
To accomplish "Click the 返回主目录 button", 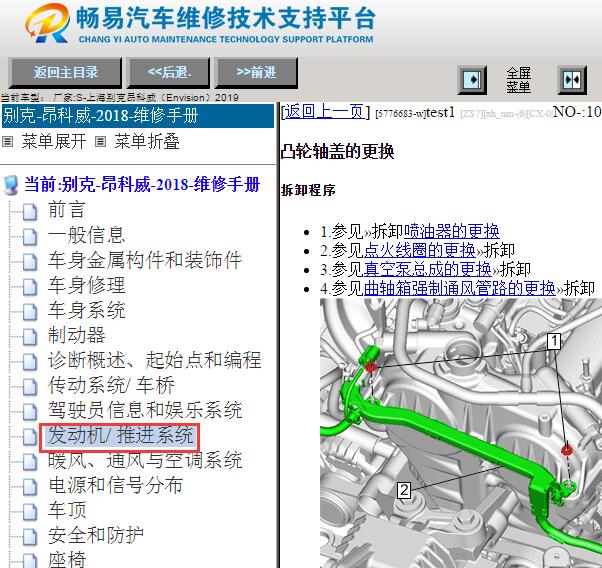I will (x=65, y=73).
